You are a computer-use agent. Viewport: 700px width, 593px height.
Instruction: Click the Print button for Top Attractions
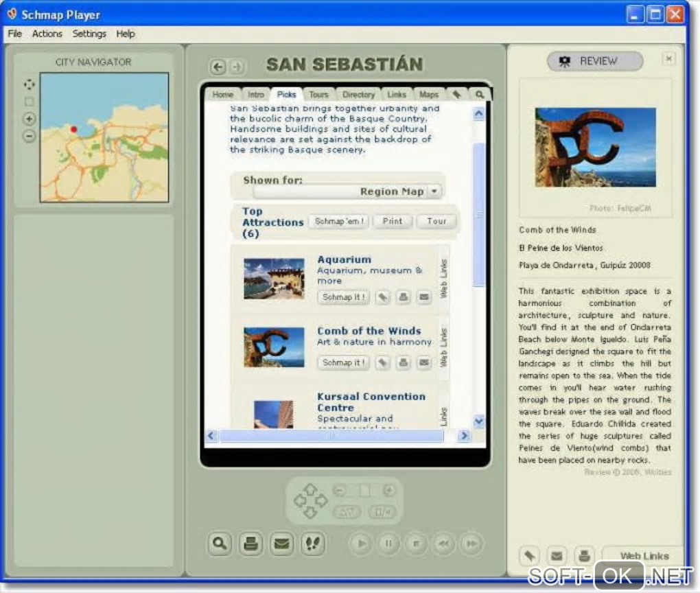(393, 222)
